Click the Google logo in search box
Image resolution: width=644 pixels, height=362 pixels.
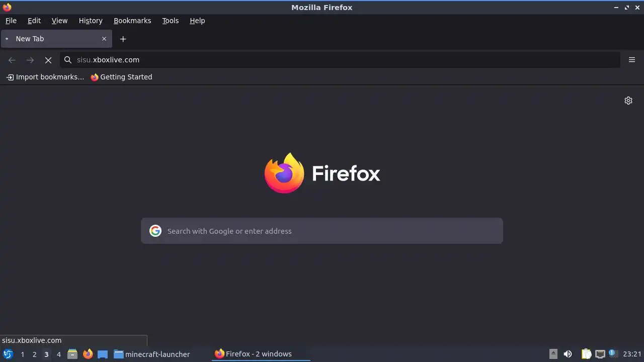click(x=155, y=231)
